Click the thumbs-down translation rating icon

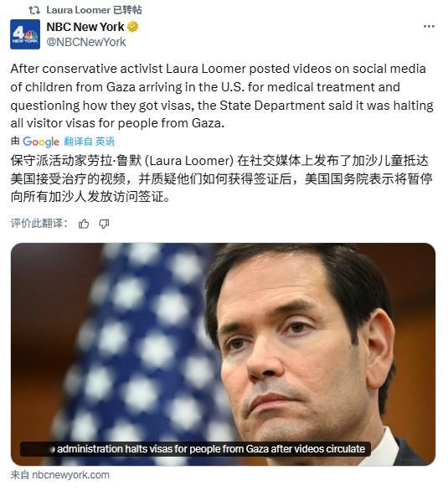pyautogui.click(x=104, y=224)
